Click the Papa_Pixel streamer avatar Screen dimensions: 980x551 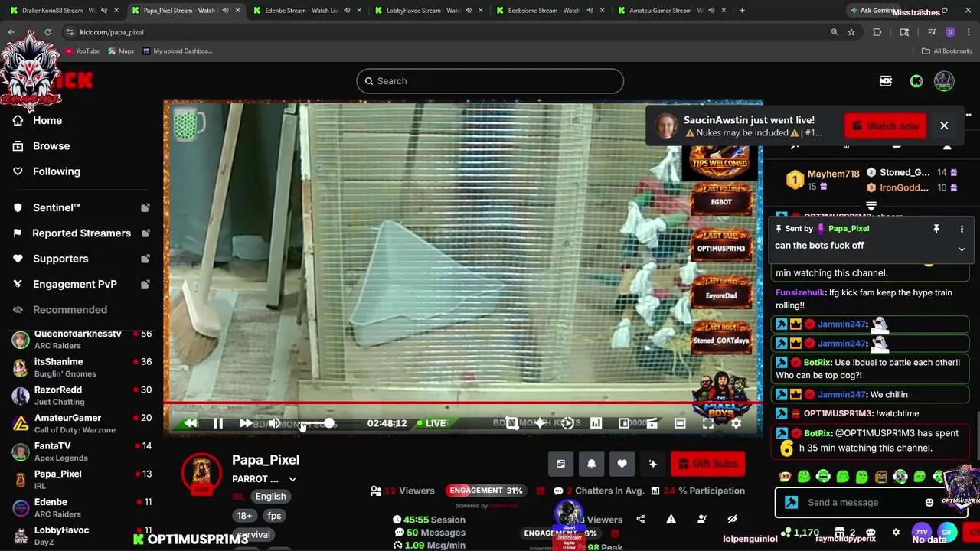pos(201,472)
